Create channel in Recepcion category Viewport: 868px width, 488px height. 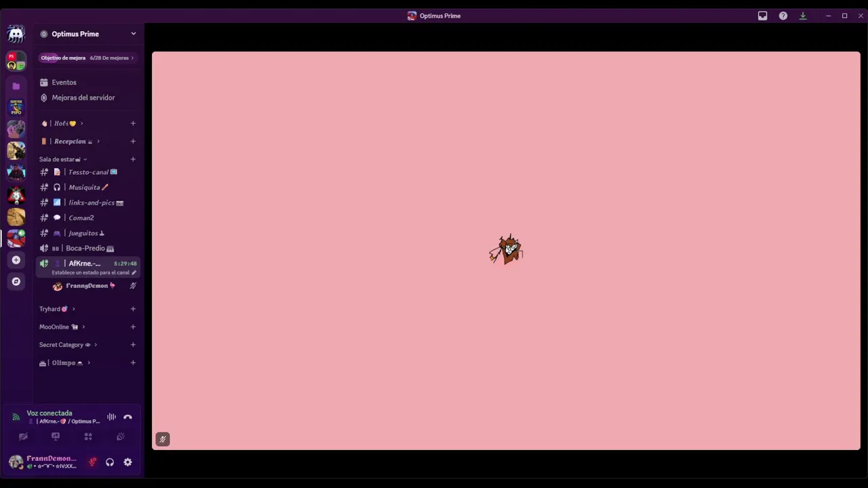coord(133,142)
